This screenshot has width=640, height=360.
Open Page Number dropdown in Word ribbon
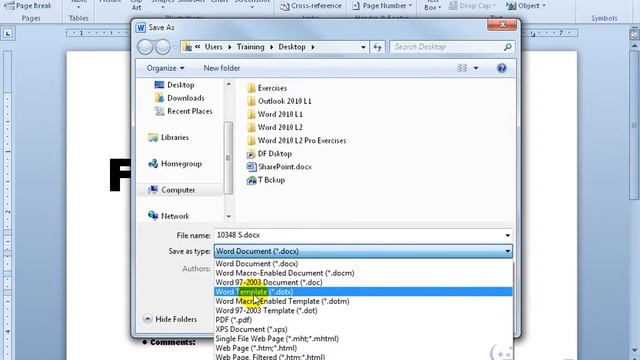pyautogui.click(x=382, y=6)
